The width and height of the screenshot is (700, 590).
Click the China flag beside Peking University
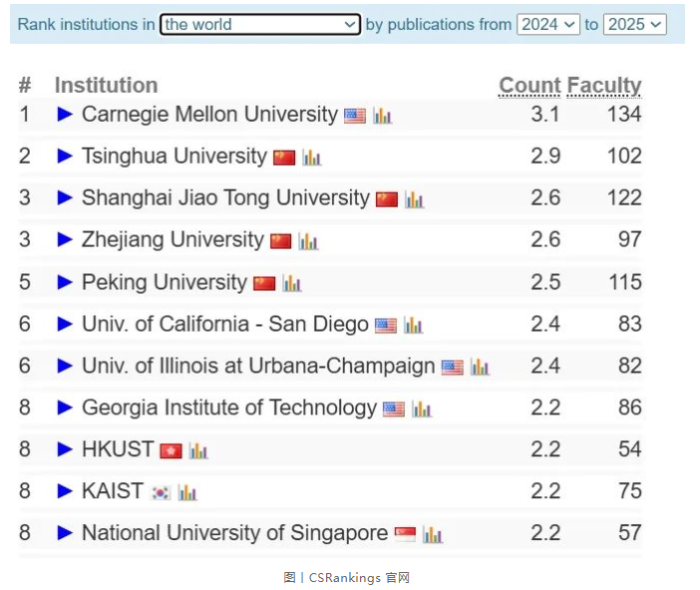click(x=264, y=283)
